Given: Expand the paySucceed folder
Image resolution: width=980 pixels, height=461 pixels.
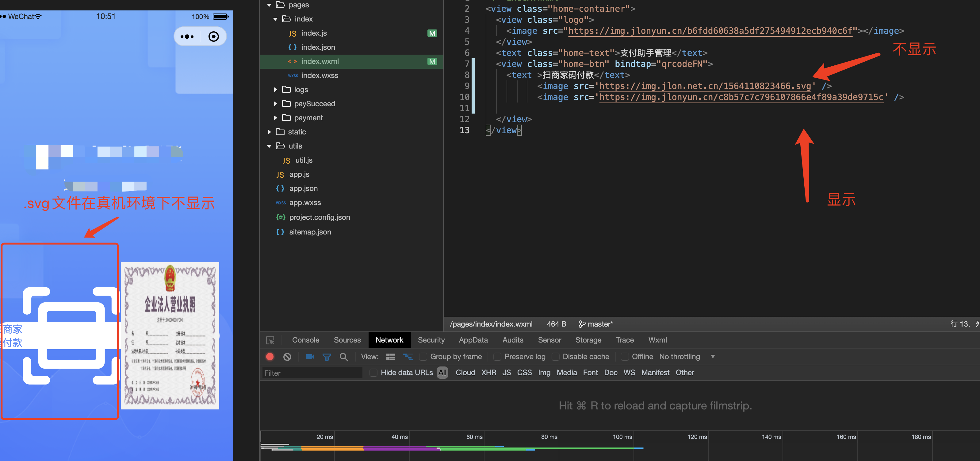Looking at the screenshot, I should pos(275,103).
